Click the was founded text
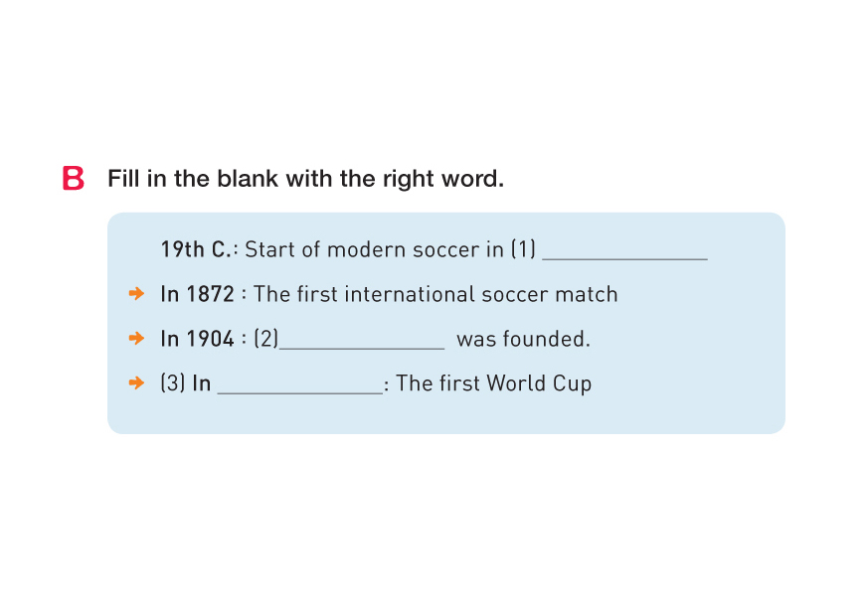 523,339
